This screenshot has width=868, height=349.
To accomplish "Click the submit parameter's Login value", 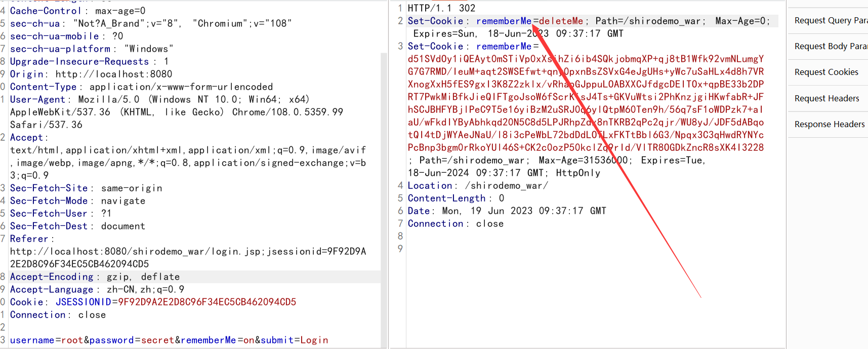I will pos(314,340).
